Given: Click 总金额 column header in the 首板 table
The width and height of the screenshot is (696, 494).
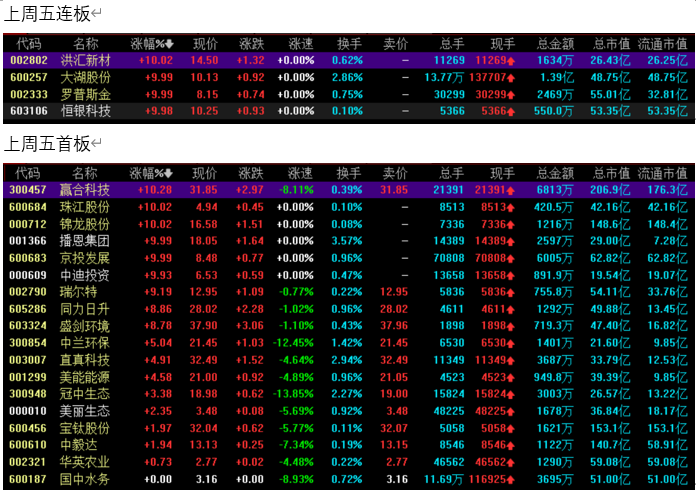Looking at the screenshot, I should [x=555, y=173].
